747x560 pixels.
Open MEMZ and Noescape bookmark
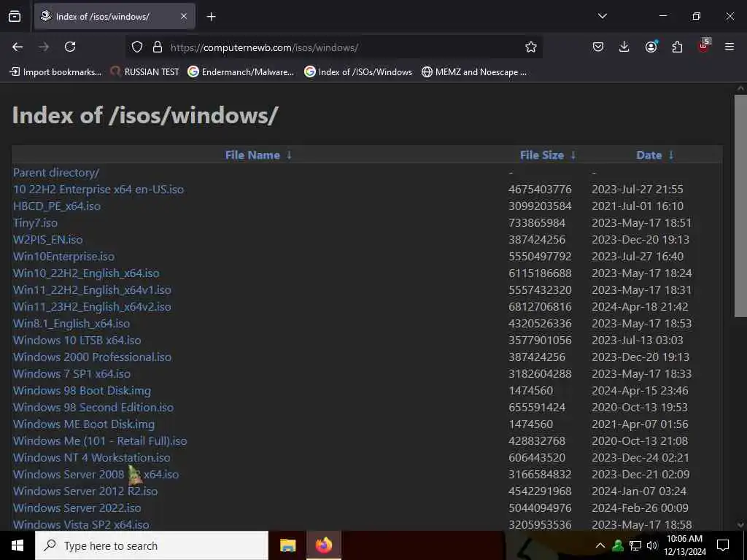(474, 72)
